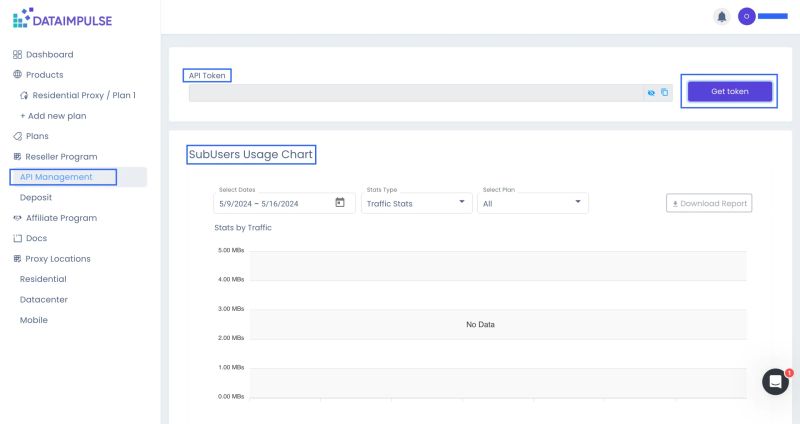Open the live chat widget
800x424 pixels.
(x=776, y=382)
